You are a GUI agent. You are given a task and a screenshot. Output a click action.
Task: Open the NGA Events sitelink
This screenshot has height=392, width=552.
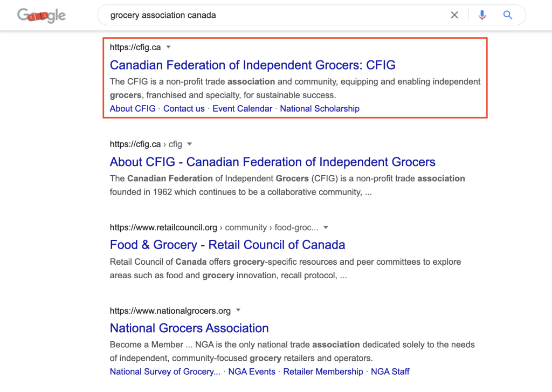click(x=252, y=372)
